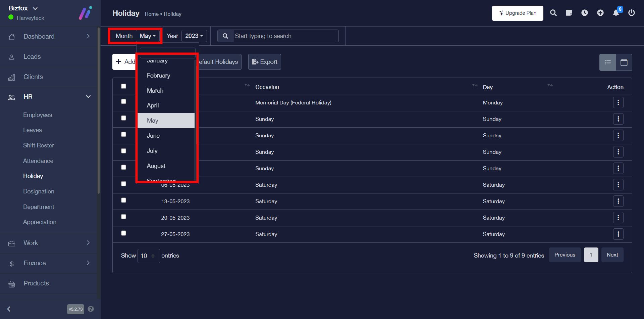
Task: Click the Upgrade Plan button
Action: pos(518,13)
